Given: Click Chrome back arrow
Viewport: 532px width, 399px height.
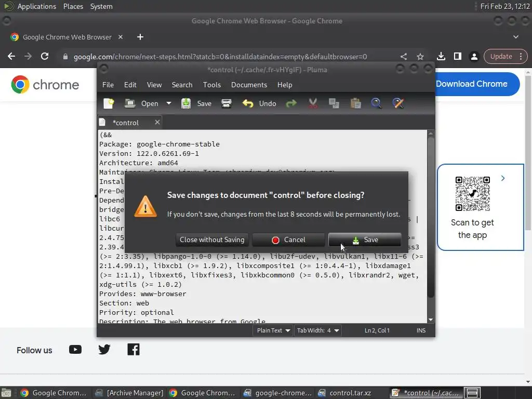Looking at the screenshot, I should [11, 56].
